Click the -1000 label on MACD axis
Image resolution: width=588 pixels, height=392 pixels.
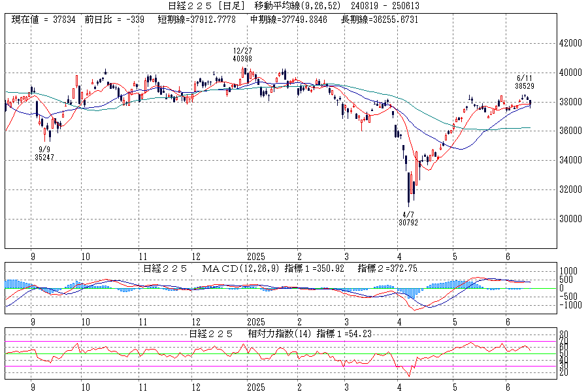567,304
